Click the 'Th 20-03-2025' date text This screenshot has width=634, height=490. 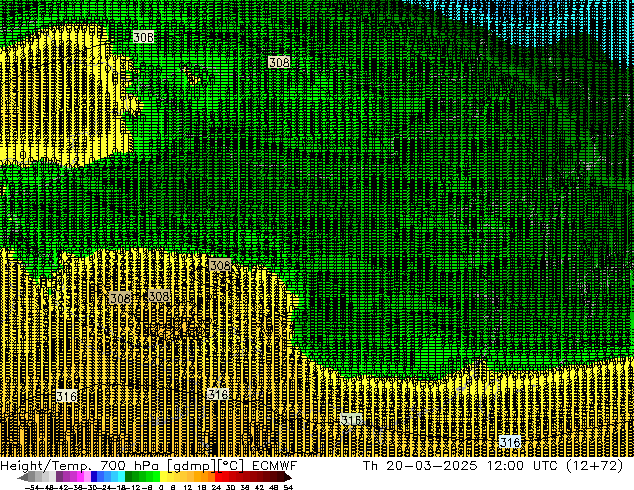pos(420,466)
